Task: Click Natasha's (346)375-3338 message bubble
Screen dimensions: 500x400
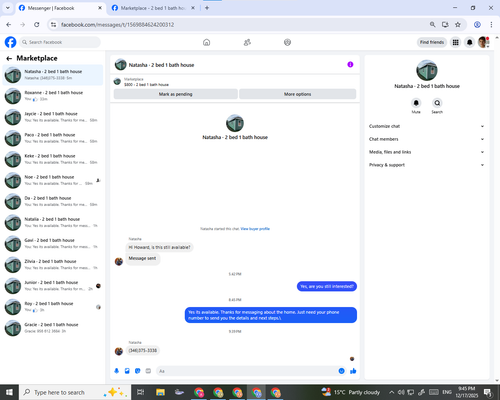Action: [x=143, y=350]
